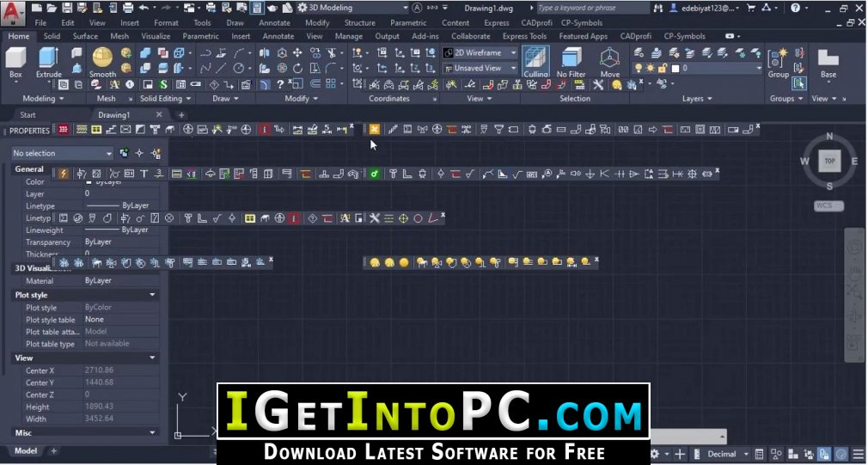Click the Quick Select icon in Properties panel

[x=156, y=153]
